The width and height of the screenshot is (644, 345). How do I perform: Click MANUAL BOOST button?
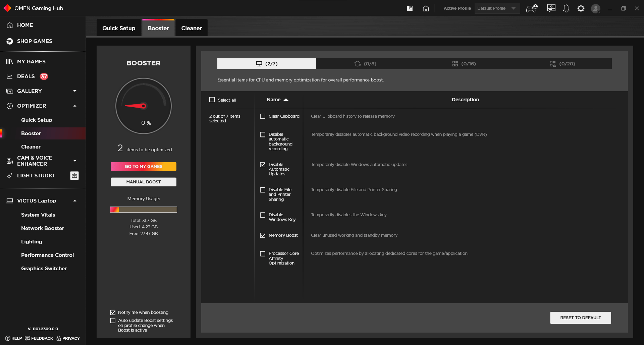point(144,182)
